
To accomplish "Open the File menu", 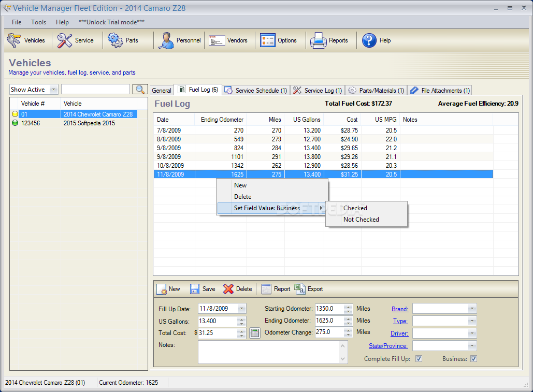I will 17,22.
